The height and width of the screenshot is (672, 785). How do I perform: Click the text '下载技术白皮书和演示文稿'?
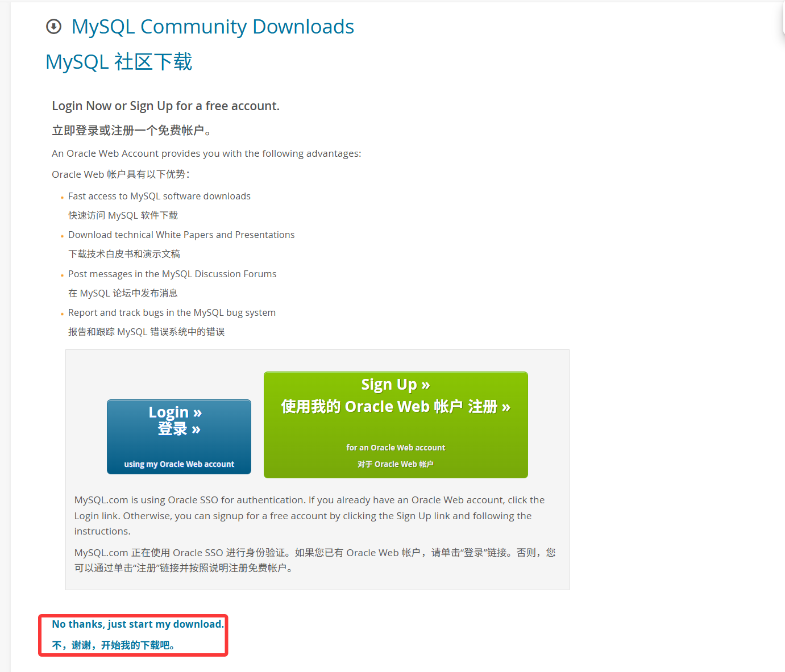click(x=124, y=254)
